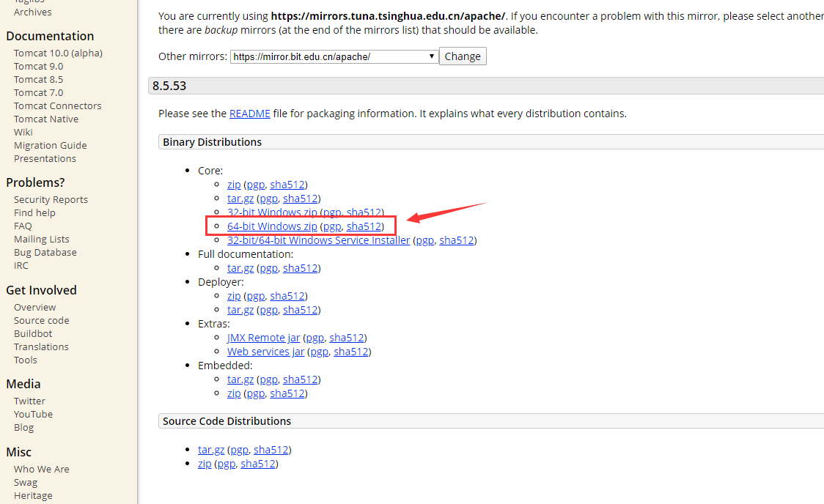
Task: Open the IRC link
Action: (21, 265)
